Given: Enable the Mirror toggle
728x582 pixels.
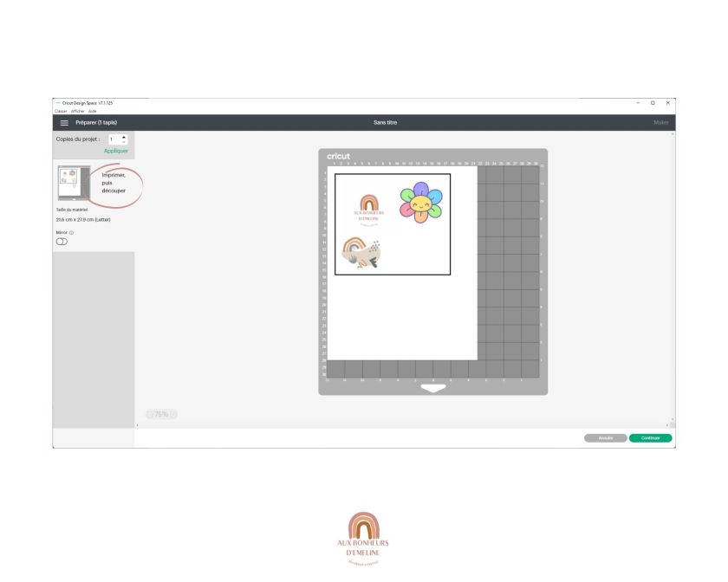Looking at the screenshot, I should pos(61,242).
